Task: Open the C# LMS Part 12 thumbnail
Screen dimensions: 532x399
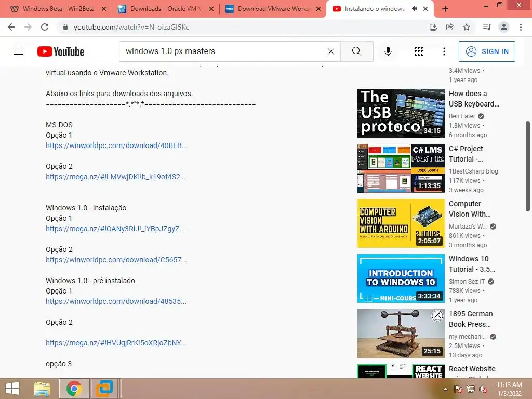Action: pos(401,168)
